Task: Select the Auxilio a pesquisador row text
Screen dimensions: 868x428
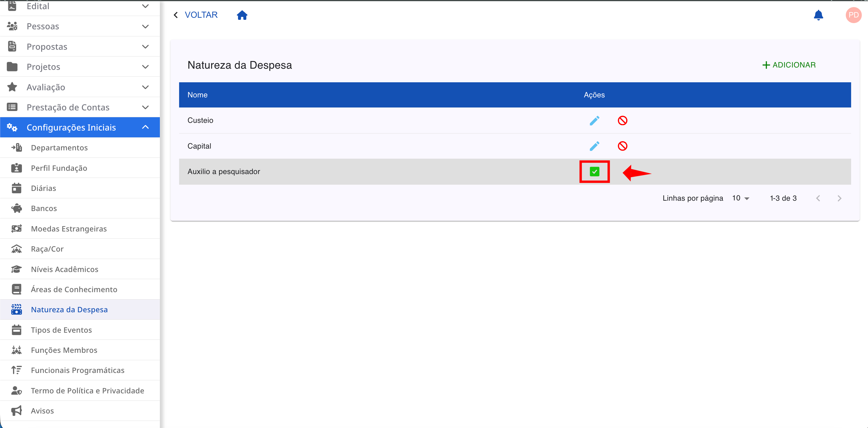Action: [x=224, y=172]
